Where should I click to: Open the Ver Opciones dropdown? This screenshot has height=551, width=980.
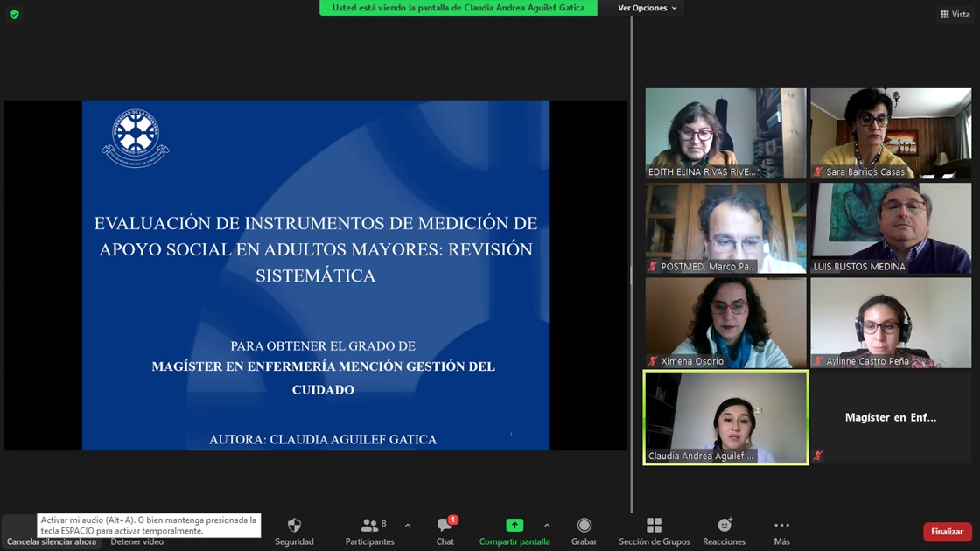tap(647, 8)
